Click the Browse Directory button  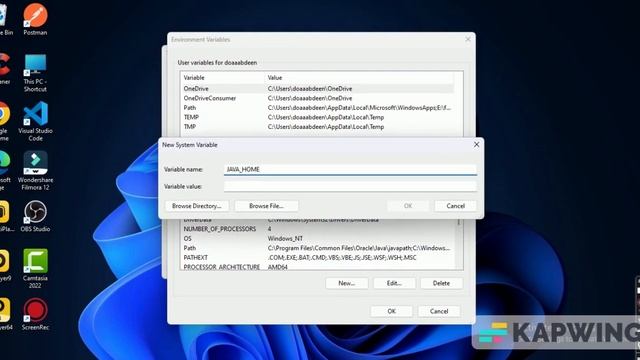(x=197, y=206)
